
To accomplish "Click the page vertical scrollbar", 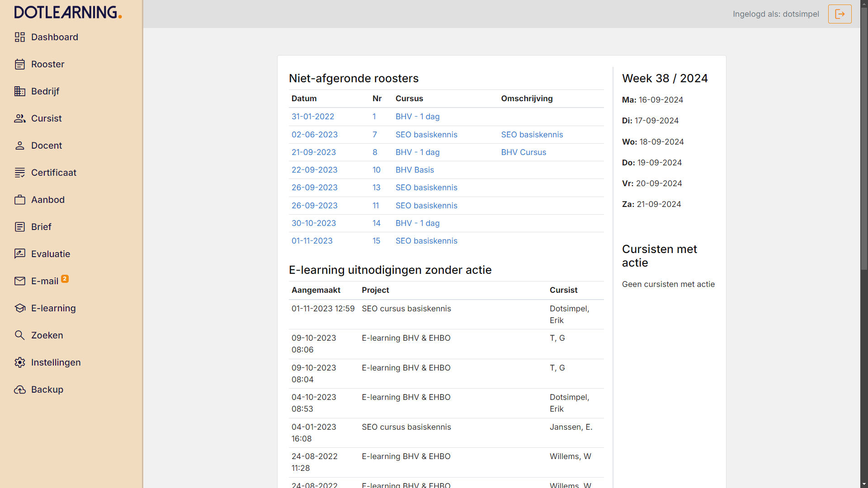I will [864, 139].
